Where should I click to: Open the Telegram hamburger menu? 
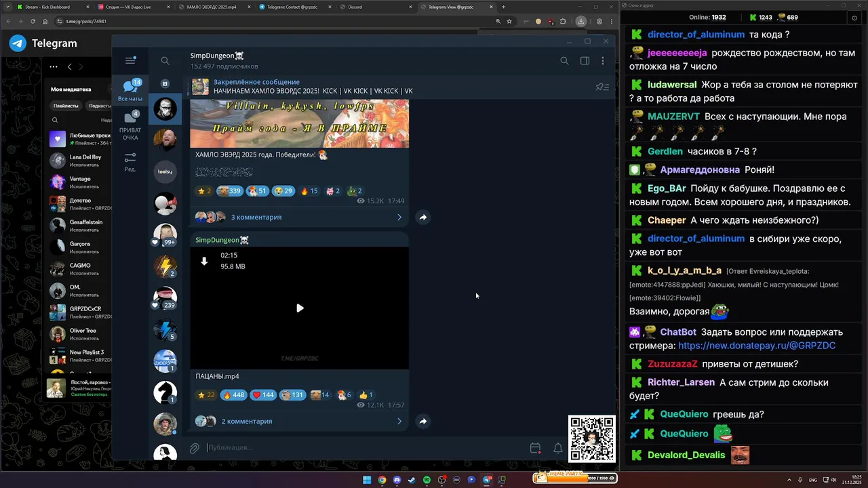130,60
